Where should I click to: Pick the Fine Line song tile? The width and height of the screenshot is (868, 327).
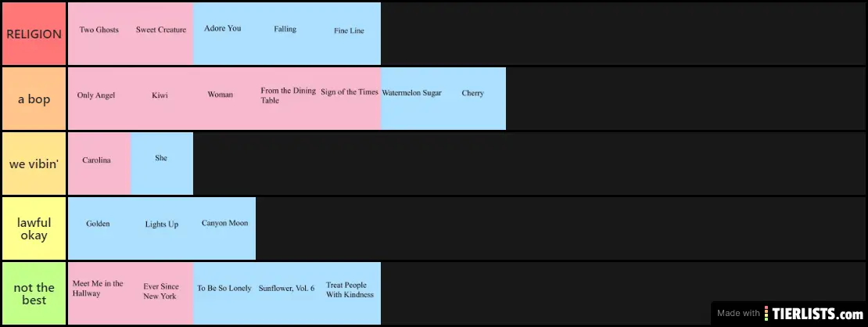click(x=350, y=34)
